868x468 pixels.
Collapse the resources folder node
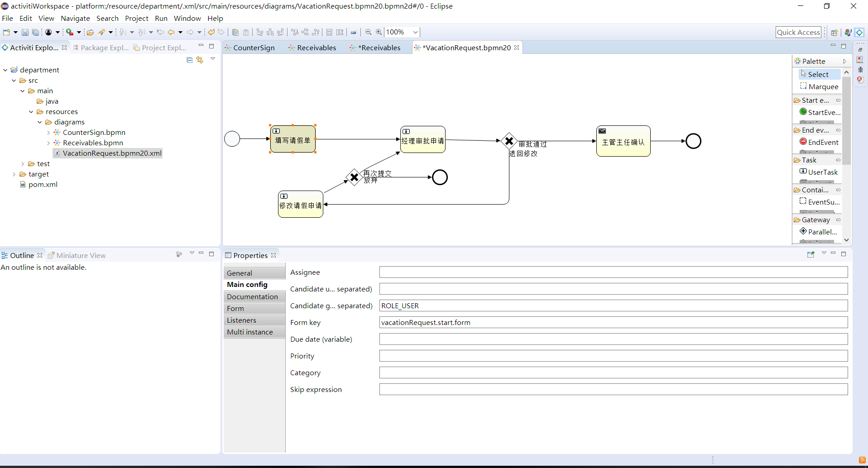click(31, 111)
